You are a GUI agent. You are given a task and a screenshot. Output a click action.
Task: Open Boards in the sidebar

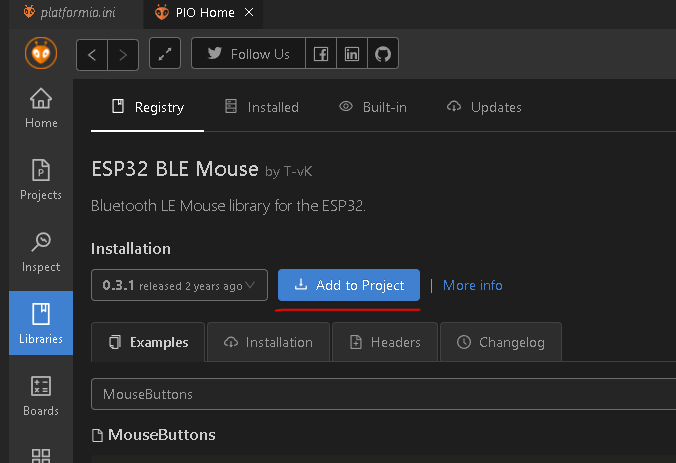(41, 395)
